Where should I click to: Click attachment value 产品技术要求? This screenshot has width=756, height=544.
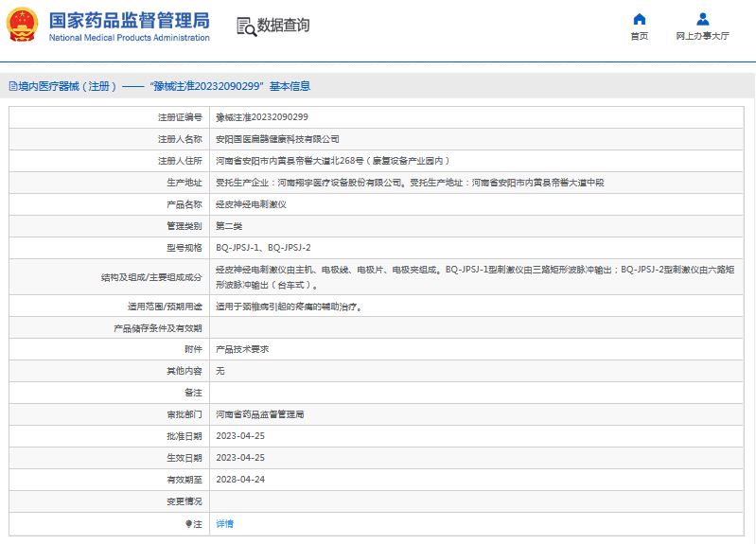(x=242, y=349)
